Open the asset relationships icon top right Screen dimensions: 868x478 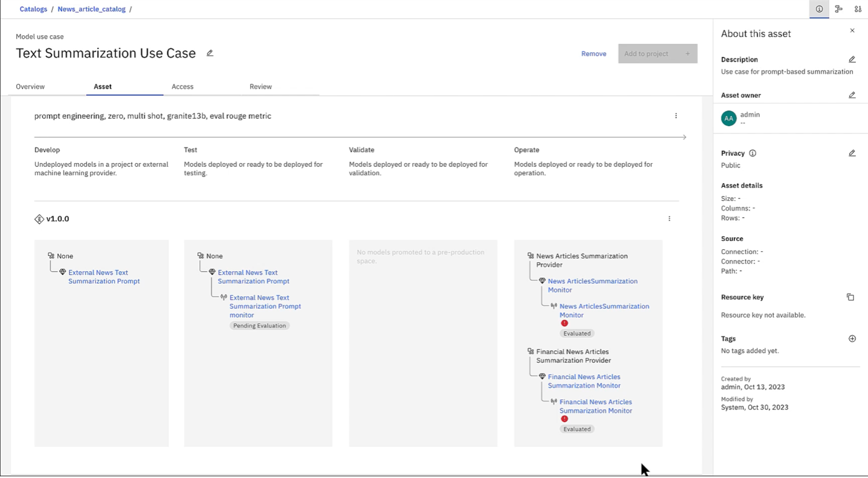[x=838, y=9]
